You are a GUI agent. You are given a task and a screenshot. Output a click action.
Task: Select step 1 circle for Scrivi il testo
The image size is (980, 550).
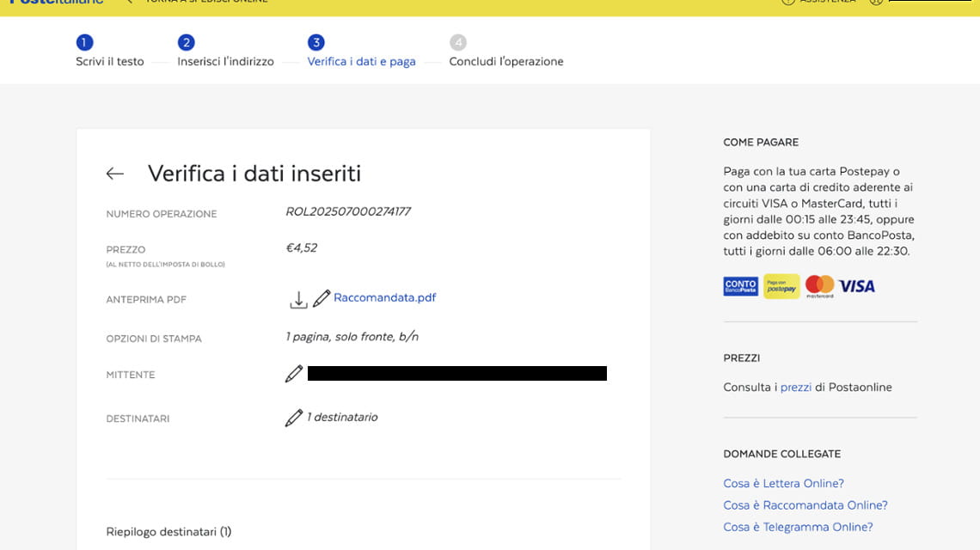84,42
